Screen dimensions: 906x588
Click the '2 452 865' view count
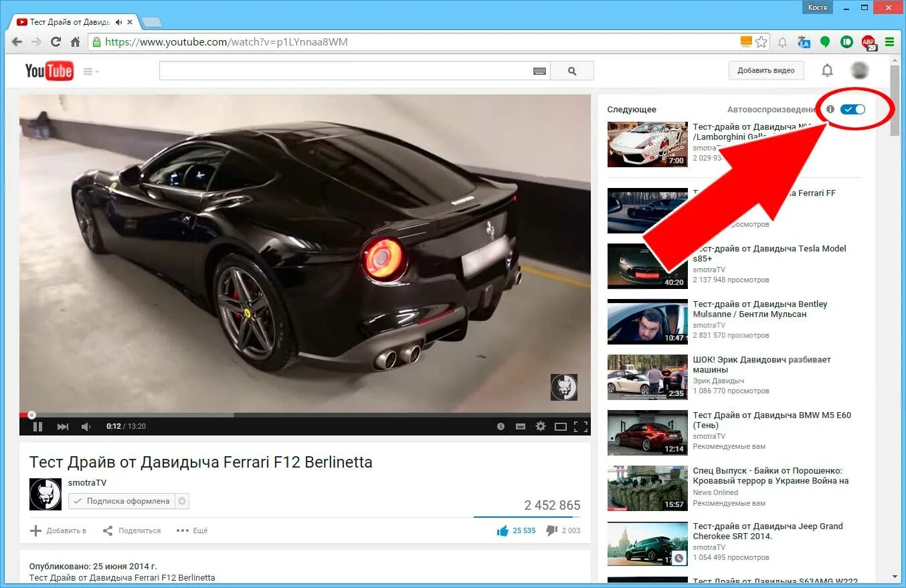552,506
